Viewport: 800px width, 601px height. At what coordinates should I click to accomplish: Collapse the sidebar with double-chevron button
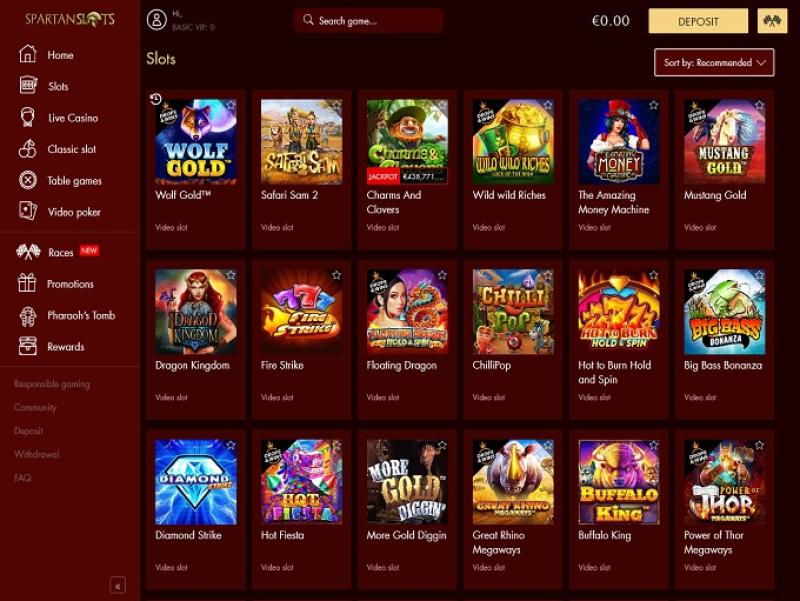117,586
